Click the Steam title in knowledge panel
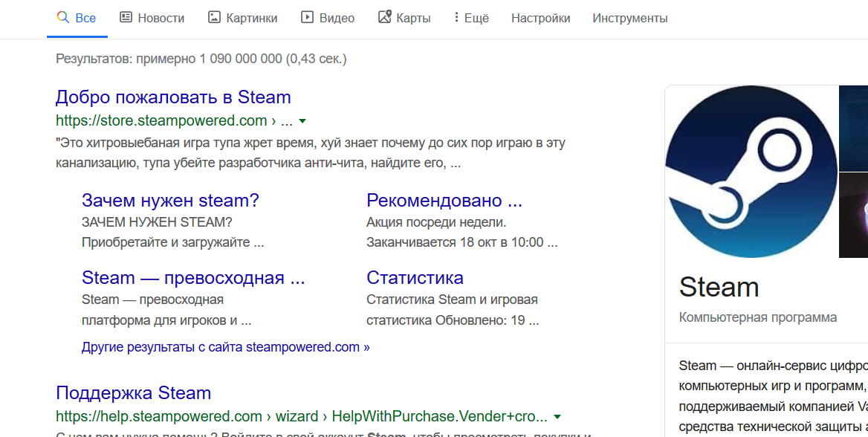The image size is (868, 437). (719, 287)
